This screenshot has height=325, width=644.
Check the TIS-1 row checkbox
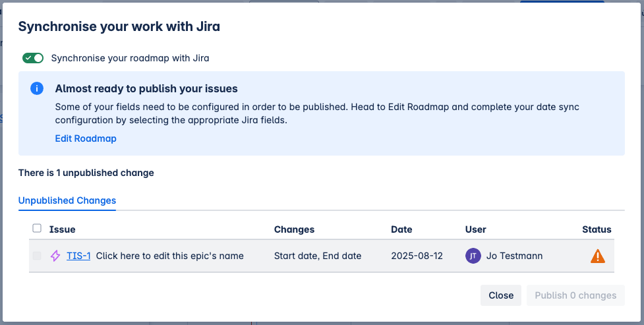click(37, 256)
